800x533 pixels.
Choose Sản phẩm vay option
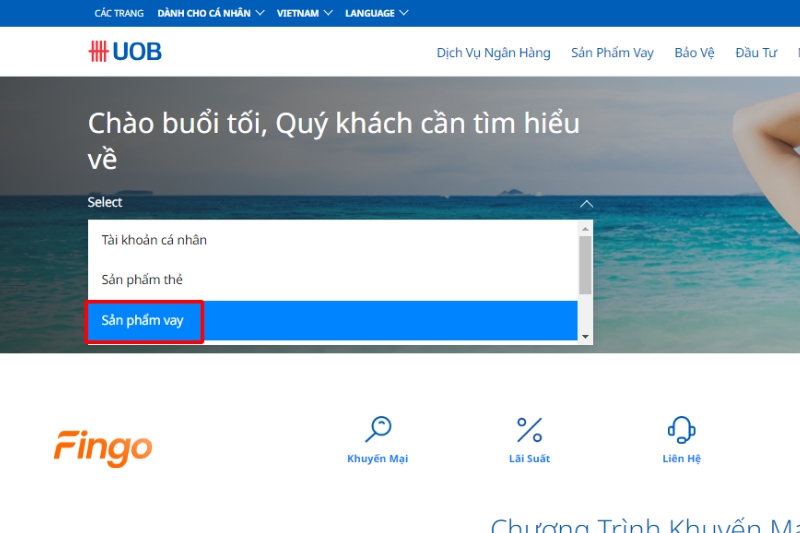coord(333,320)
